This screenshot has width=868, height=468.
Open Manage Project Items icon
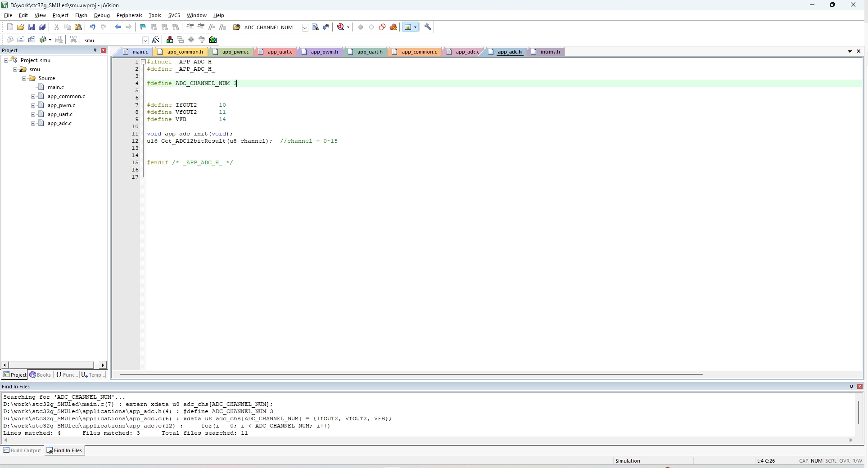[170, 40]
